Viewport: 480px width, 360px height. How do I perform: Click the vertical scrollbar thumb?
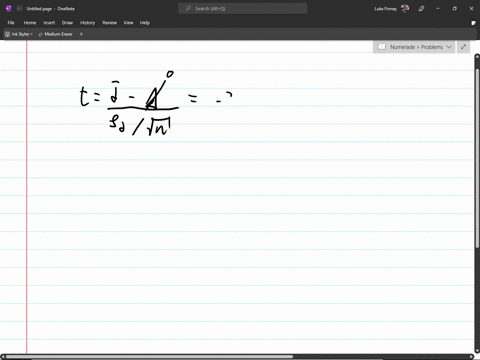[477, 157]
